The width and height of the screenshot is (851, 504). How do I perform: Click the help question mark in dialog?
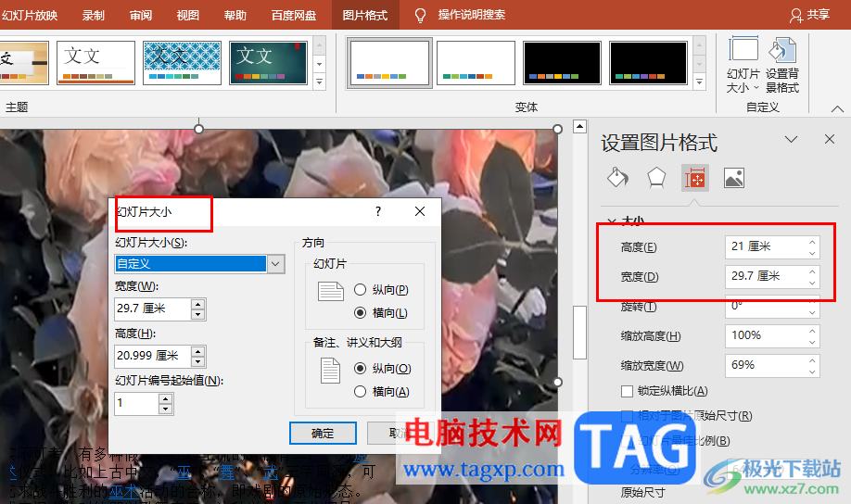[378, 211]
